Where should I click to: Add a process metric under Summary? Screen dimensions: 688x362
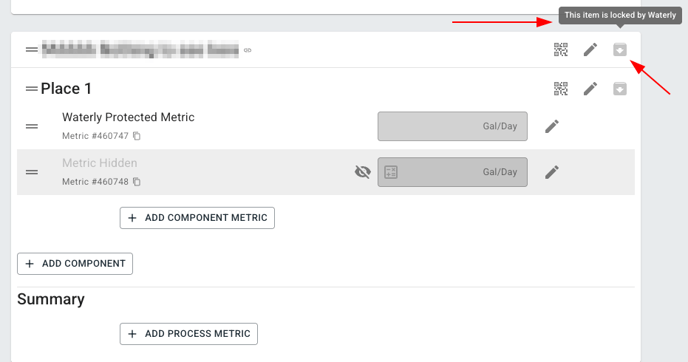[189, 334]
